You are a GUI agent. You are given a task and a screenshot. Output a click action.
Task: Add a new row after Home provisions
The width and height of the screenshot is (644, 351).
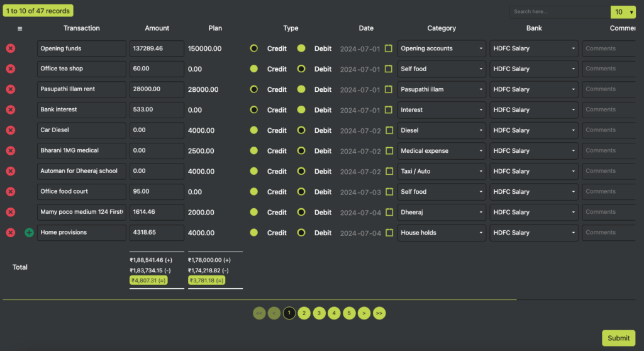[29, 233]
